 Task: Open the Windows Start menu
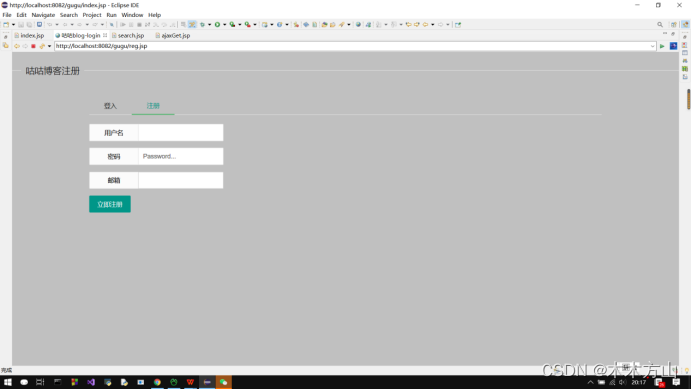pyautogui.click(x=8, y=382)
